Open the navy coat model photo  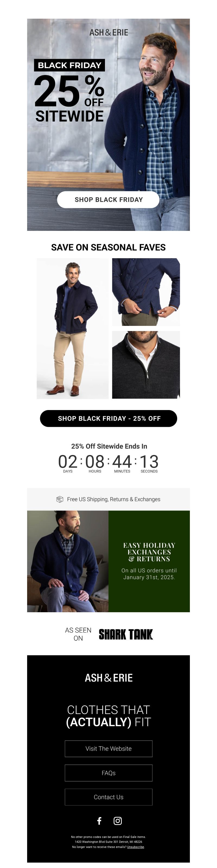(72, 329)
